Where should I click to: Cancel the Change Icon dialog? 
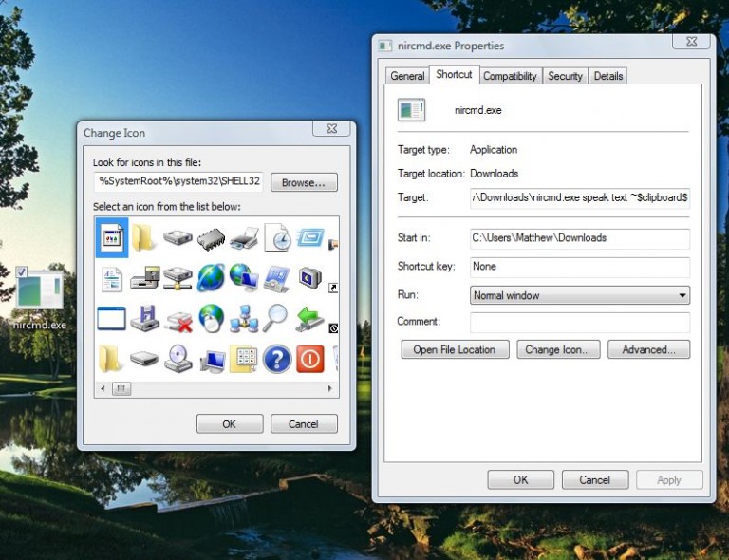[304, 424]
